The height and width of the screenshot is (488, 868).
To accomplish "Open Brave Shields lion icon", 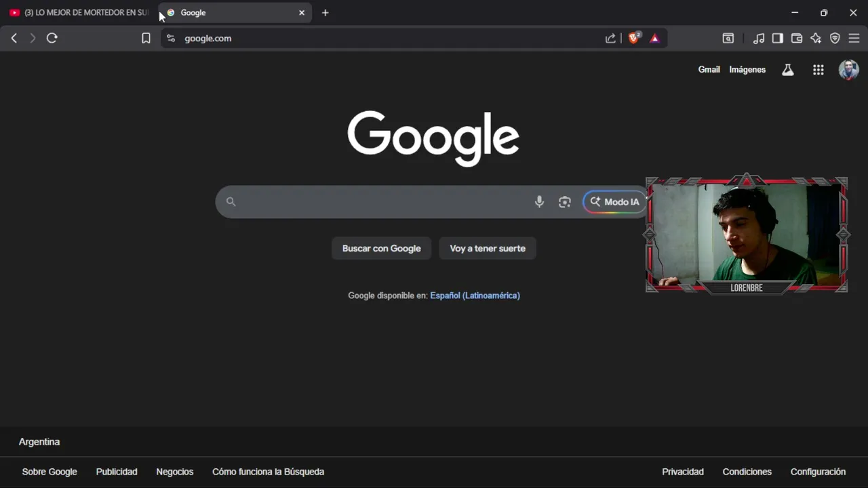I will point(634,38).
